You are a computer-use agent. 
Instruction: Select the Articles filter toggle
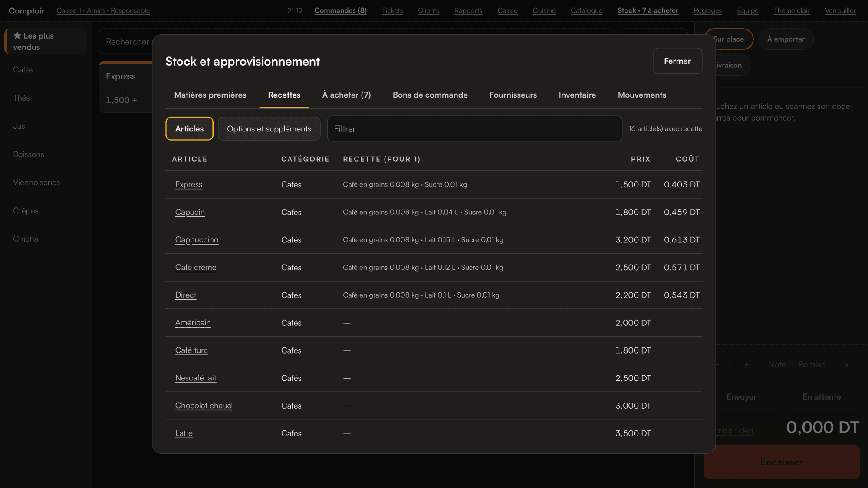click(x=189, y=129)
